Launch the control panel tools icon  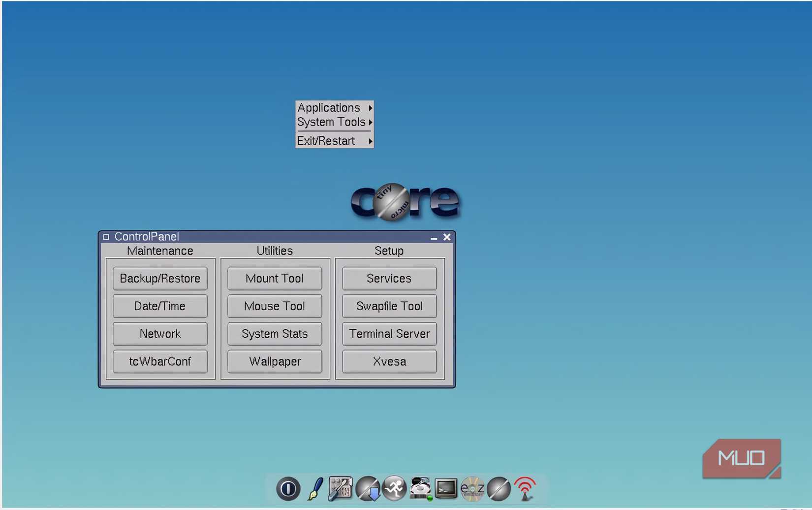341,488
